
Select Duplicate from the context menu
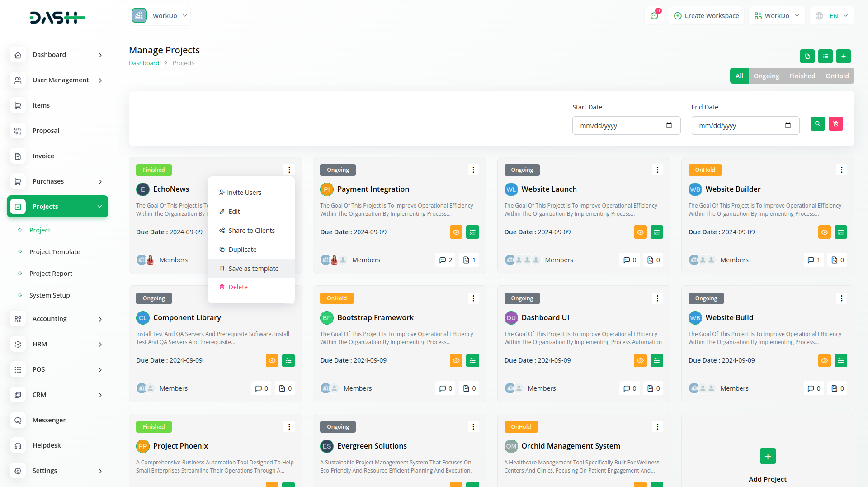[x=251, y=250]
